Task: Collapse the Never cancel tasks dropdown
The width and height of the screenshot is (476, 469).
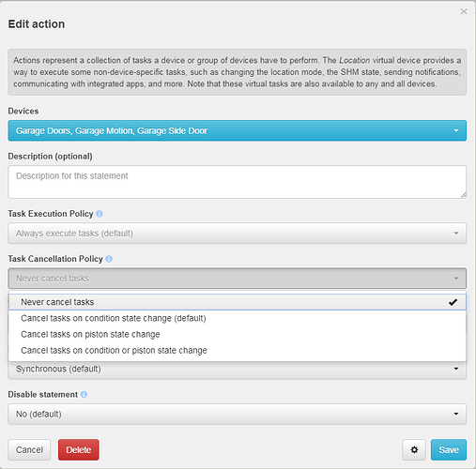Action: pos(238,279)
